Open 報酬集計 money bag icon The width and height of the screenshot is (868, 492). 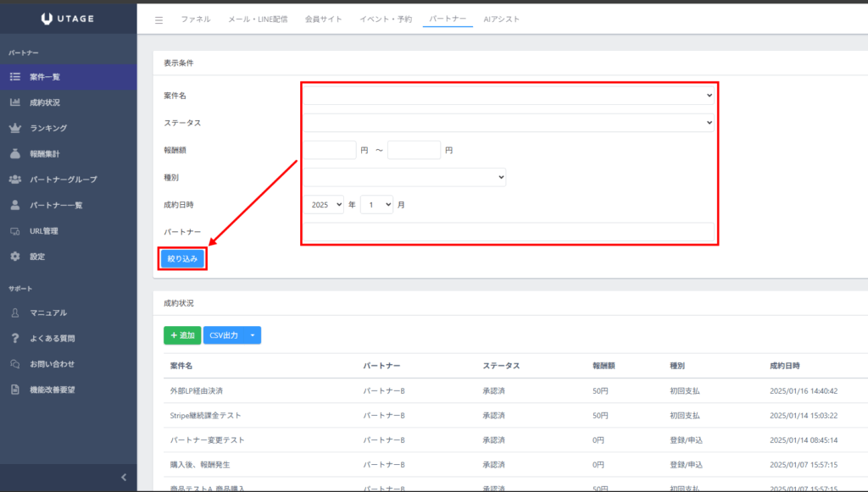(15, 154)
